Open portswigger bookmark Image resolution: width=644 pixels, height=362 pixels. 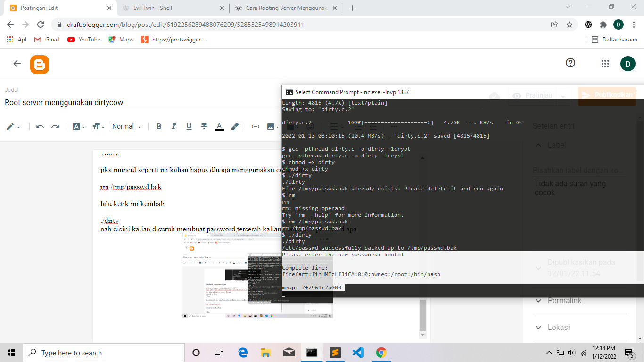173,40
